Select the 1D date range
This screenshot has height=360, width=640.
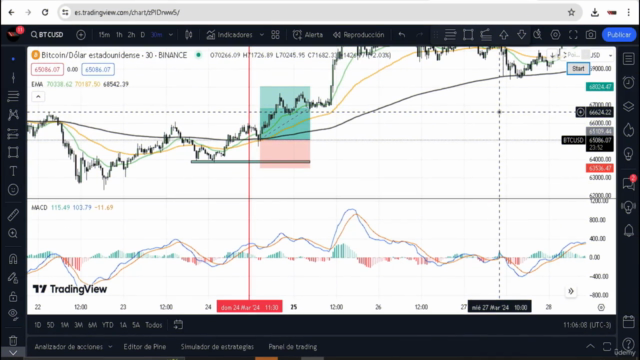38,325
